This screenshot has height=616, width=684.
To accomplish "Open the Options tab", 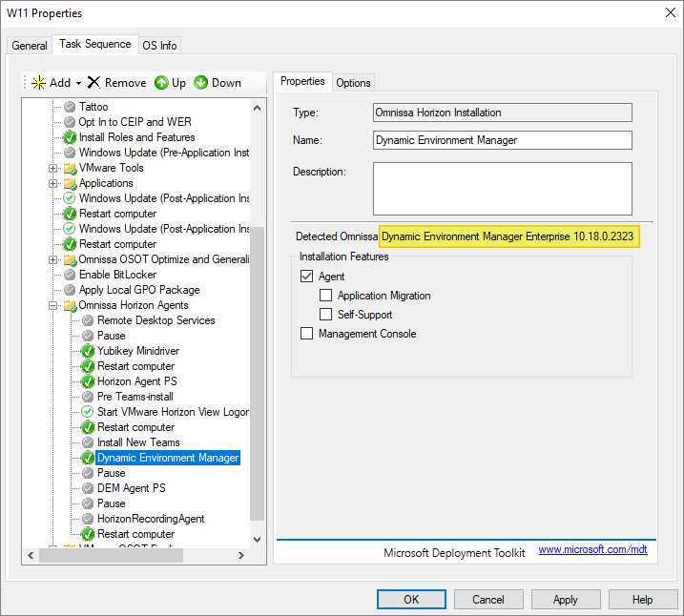I will [353, 83].
